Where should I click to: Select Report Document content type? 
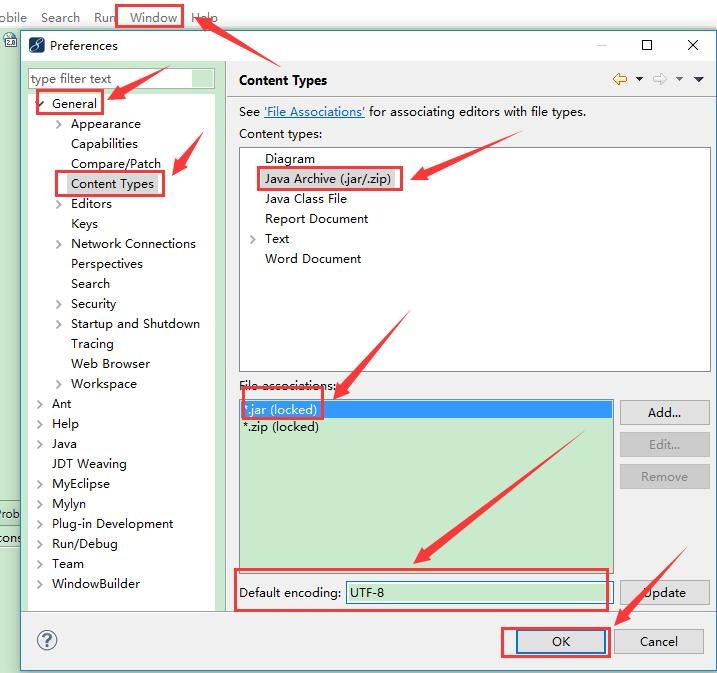pos(316,219)
